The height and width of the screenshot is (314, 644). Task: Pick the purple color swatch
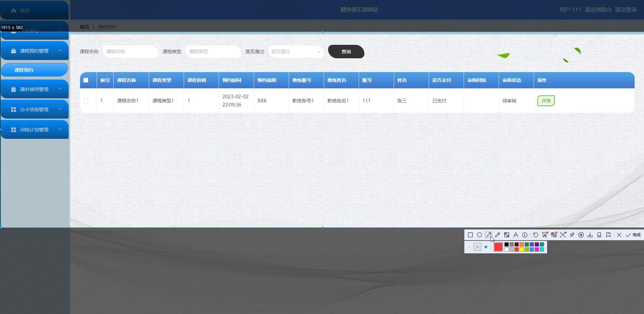(x=537, y=244)
